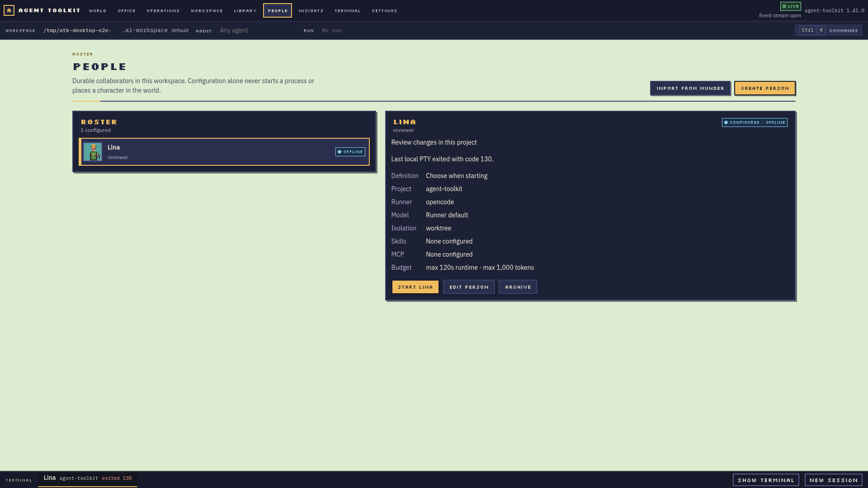Click Lina's pixel avatar in roster
This screenshot has width=868, height=488.
(x=93, y=152)
